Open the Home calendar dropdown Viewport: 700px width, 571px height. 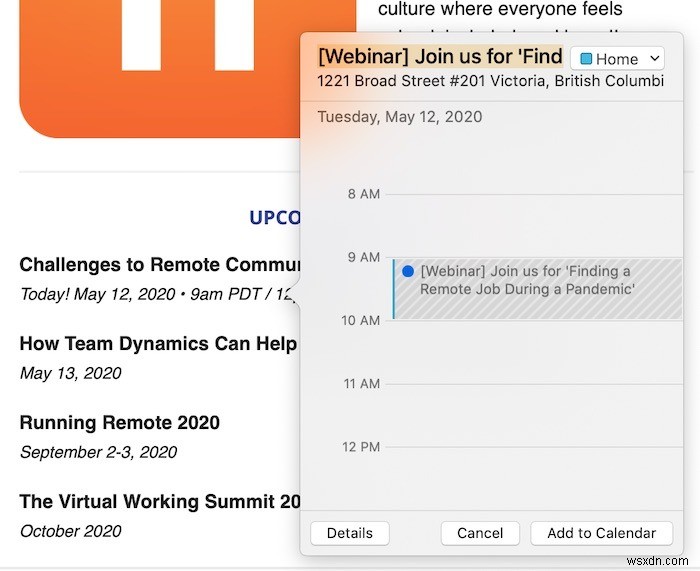tap(617, 58)
